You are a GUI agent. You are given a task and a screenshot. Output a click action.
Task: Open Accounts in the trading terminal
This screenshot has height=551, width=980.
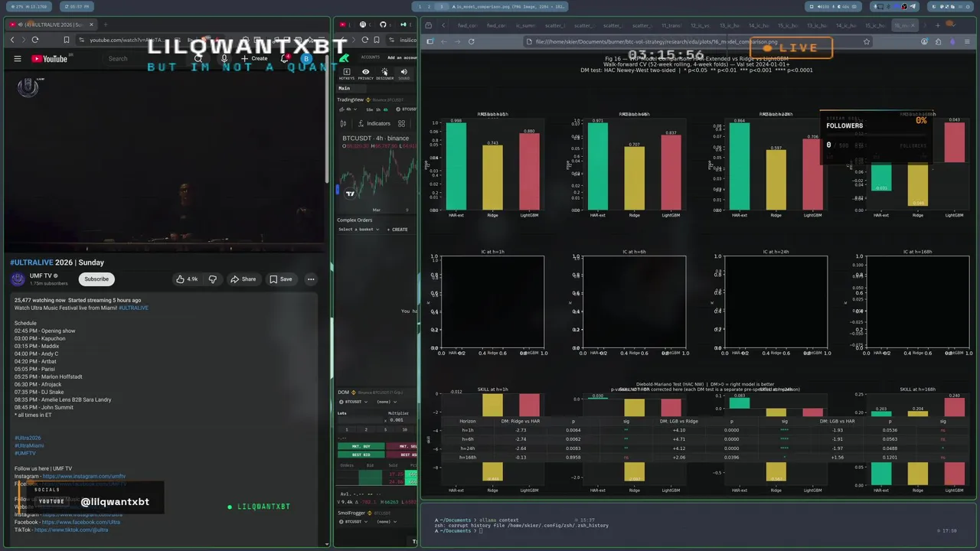click(371, 57)
